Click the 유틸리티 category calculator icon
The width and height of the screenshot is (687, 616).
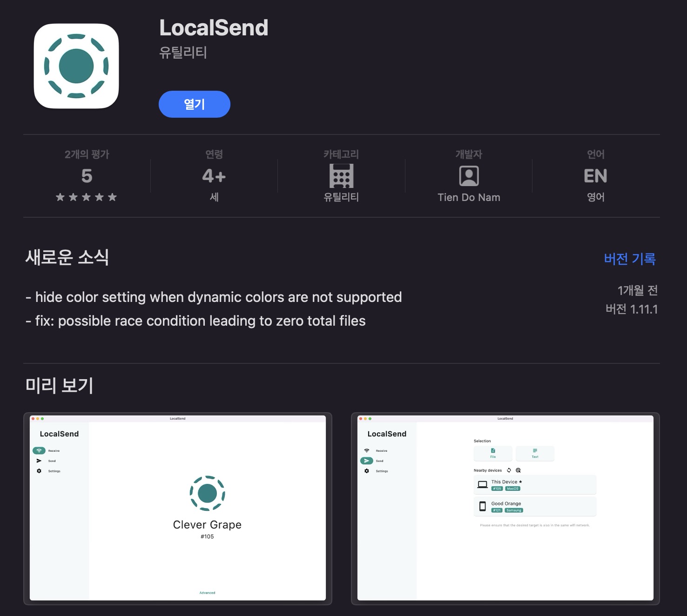click(x=341, y=176)
